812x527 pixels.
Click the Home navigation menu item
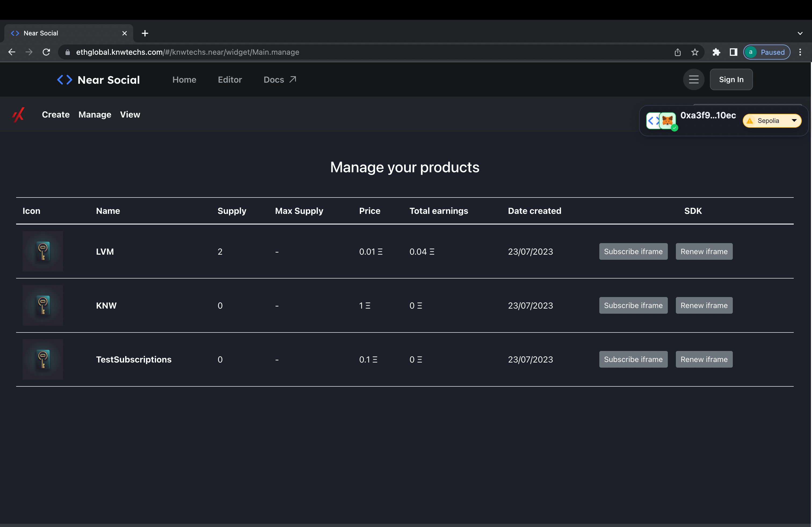(184, 79)
